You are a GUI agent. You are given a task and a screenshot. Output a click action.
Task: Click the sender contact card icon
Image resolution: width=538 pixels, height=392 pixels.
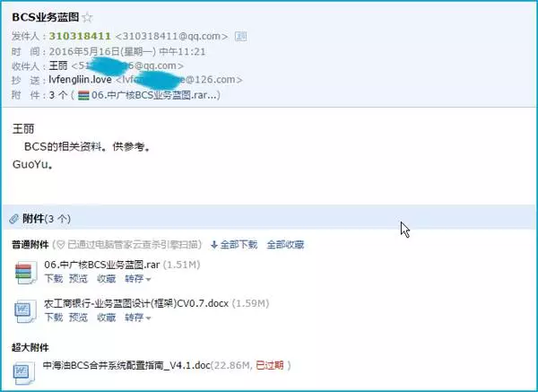pyautogui.click(x=240, y=36)
